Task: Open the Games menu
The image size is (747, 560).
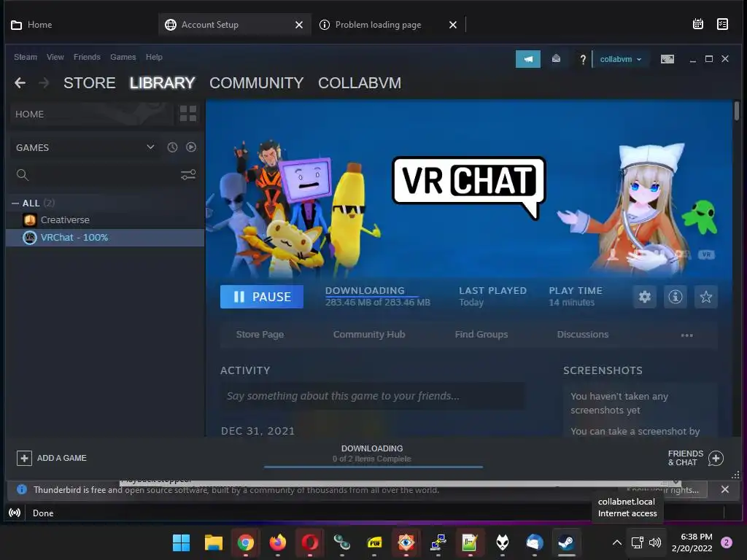Action: point(123,57)
